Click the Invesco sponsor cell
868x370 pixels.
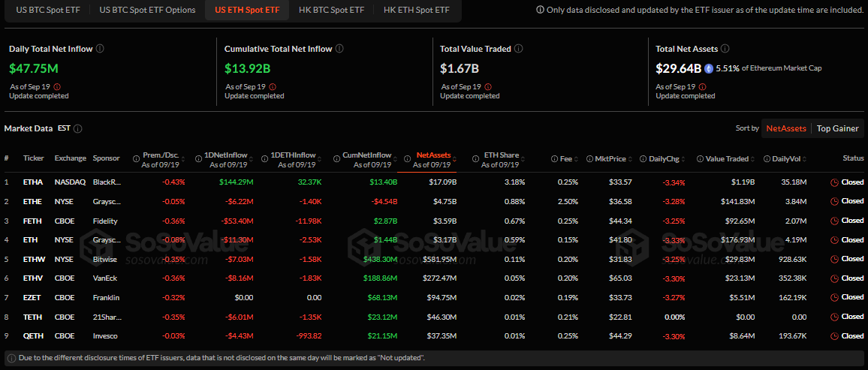(105, 335)
